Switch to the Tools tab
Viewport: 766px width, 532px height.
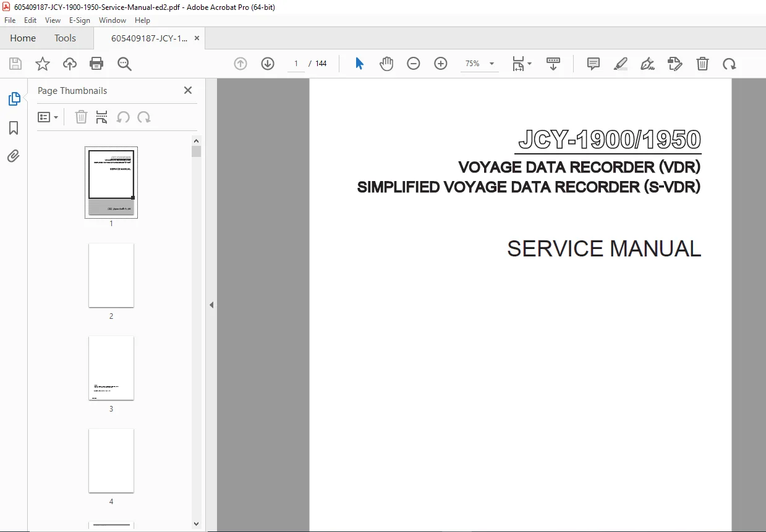click(x=65, y=38)
